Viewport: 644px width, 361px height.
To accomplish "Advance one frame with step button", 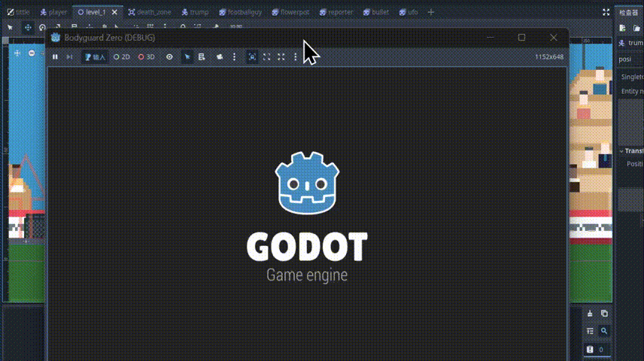I will (69, 56).
